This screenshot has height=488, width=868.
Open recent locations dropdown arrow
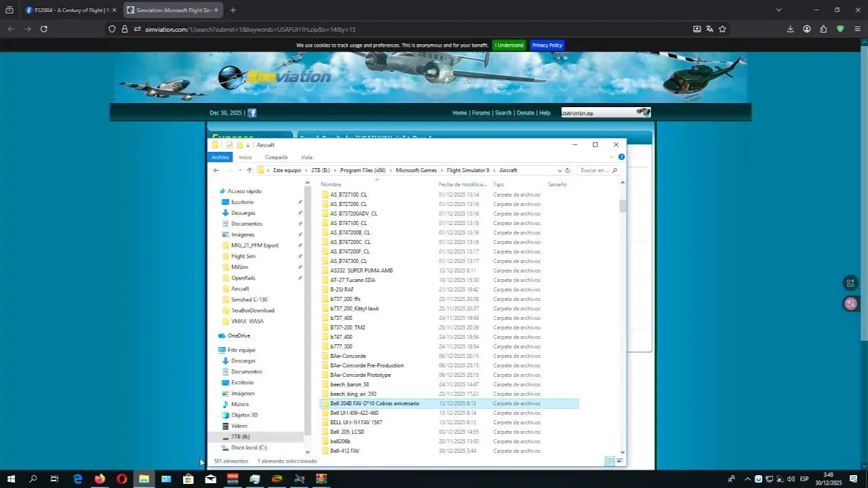tap(239, 170)
